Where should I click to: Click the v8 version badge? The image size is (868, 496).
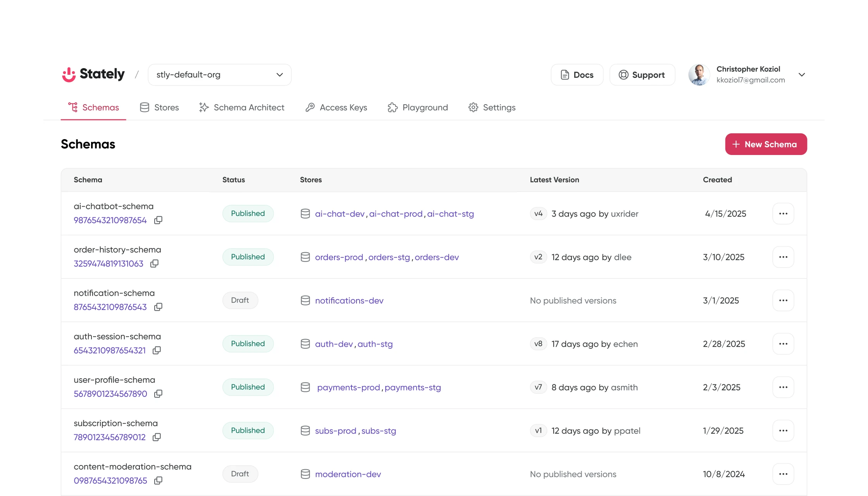click(538, 344)
